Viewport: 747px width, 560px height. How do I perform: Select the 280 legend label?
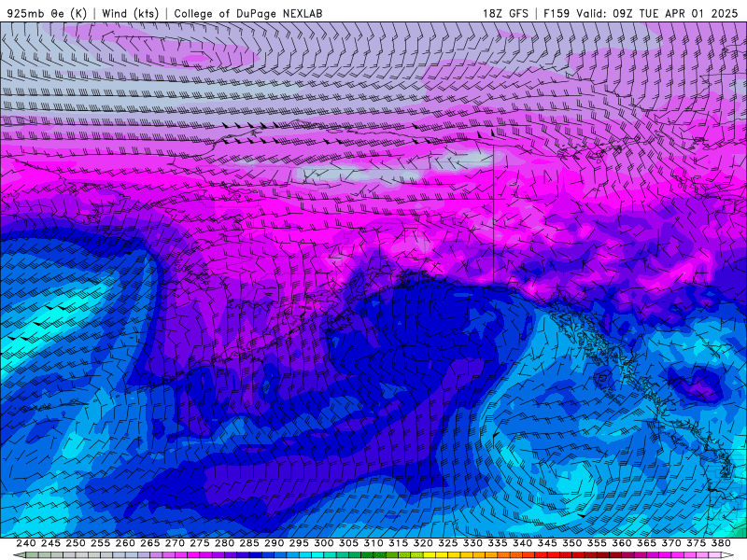pos(224,543)
